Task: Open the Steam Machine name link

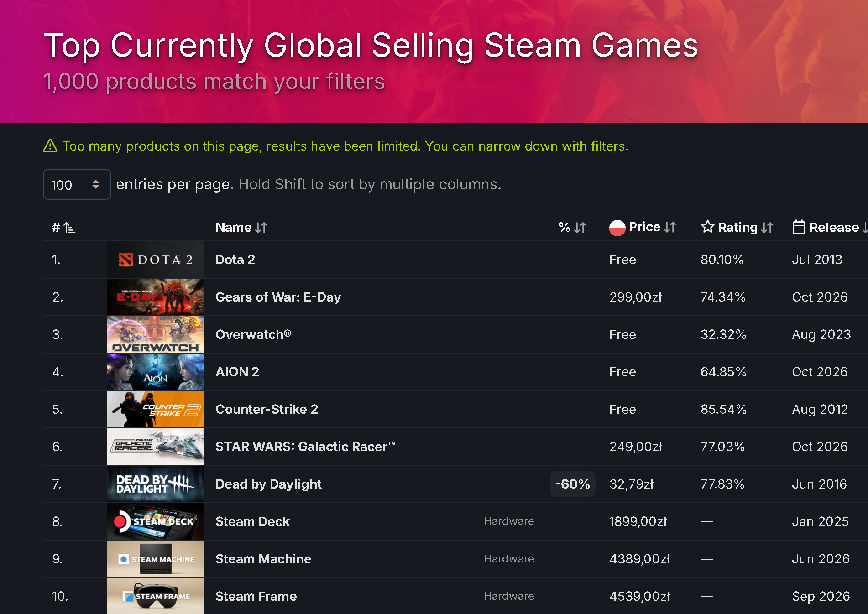Action: click(263, 559)
